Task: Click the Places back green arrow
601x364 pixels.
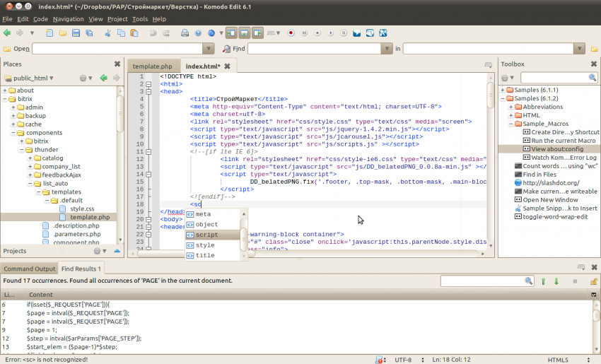Action: (x=103, y=78)
